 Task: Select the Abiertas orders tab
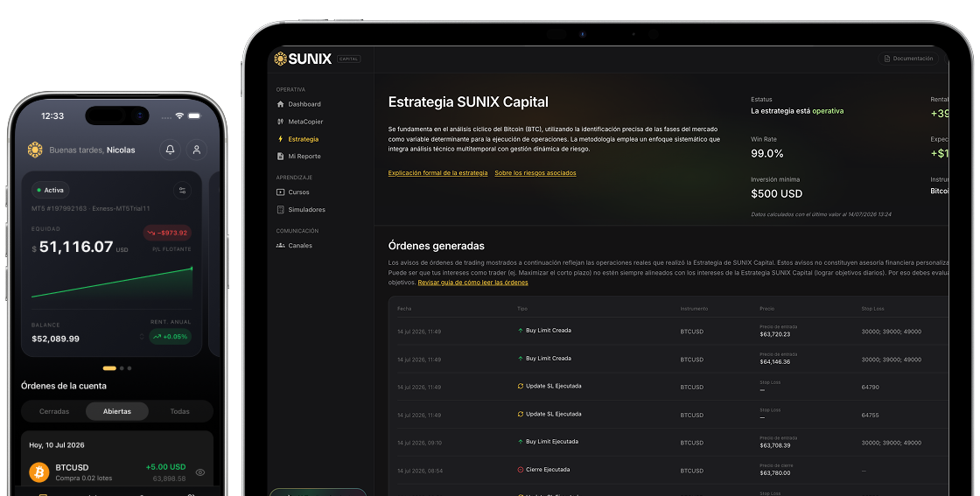[x=117, y=412]
